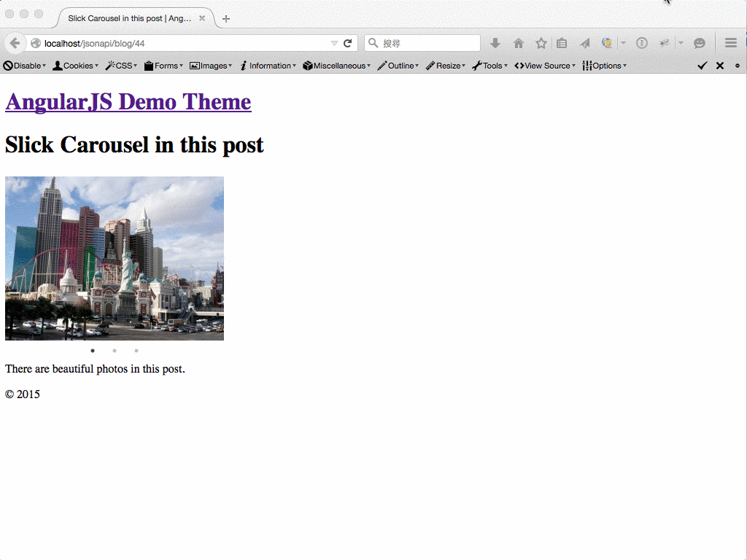Switch to the Slick Carousel browser tab
This screenshot has width=747, height=560.
131,18
